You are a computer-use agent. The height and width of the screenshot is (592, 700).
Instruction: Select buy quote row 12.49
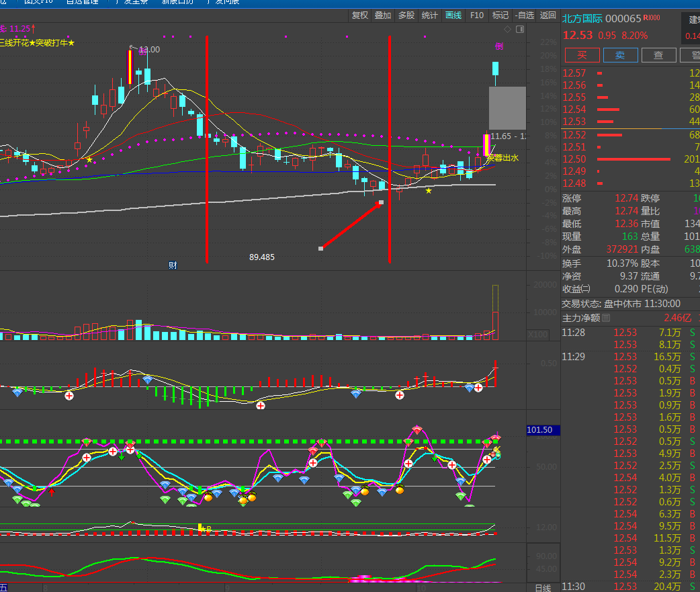pyautogui.click(x=630, y=171)
